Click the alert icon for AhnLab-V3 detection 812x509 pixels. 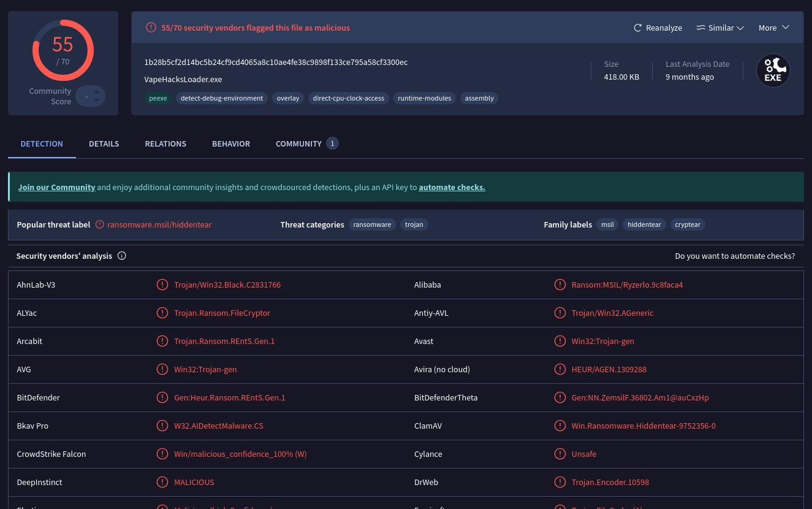click(x=162, y=285)
